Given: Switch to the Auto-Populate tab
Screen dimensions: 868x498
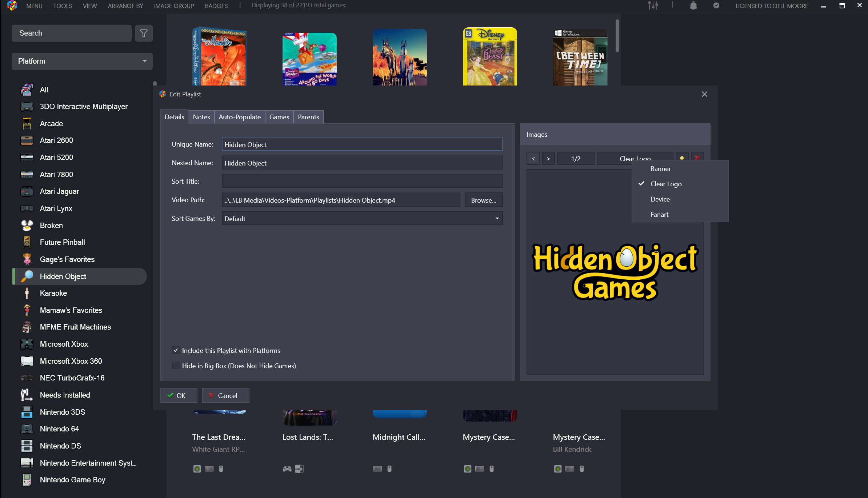Looking at the screenshot, I should [x=240, y=117].
